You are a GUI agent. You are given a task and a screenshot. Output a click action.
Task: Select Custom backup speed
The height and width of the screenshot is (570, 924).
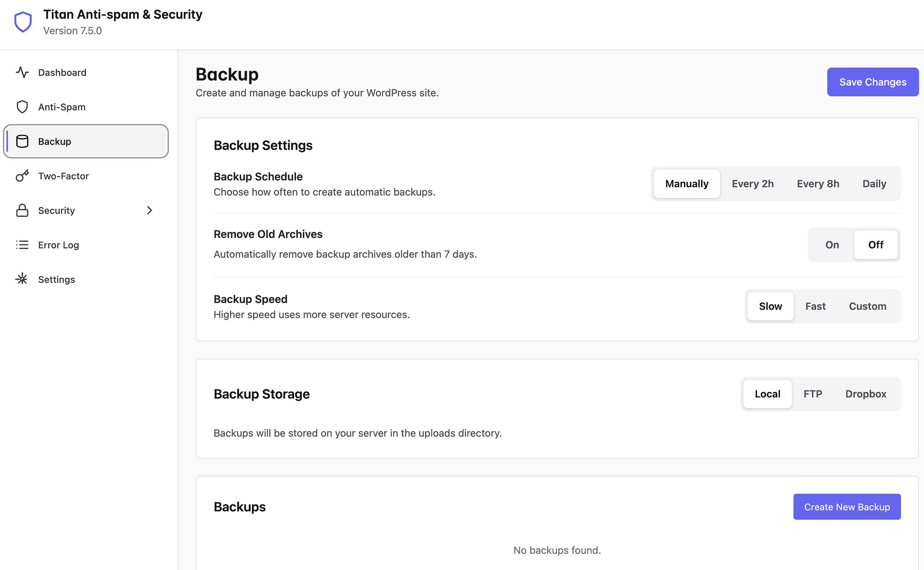pos(867,306)
